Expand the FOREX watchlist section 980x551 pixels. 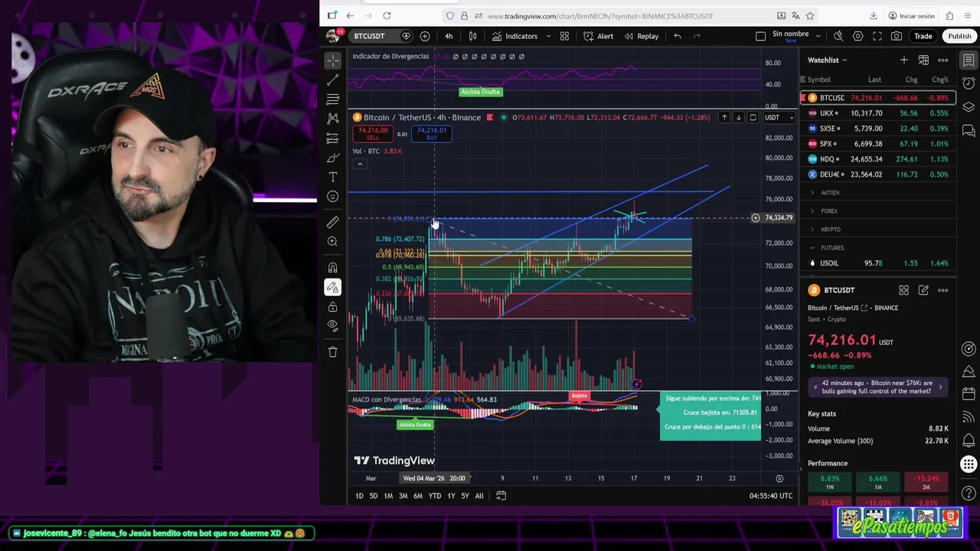(877, 211)
